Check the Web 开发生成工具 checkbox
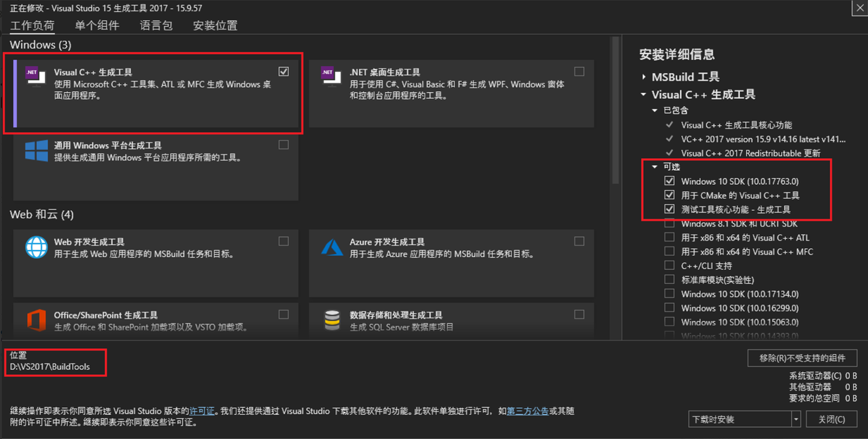The height and width of the screenshot is (439, 868). click(284, 241)
